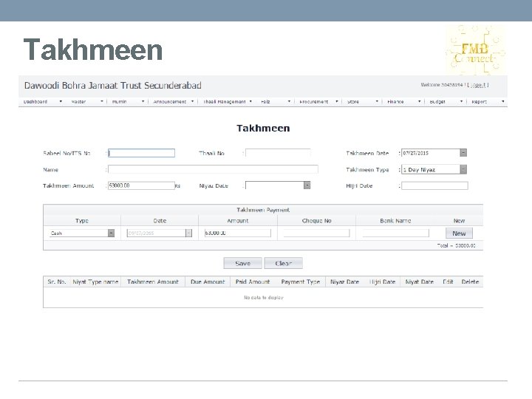Open the Report menu
The height and width of the screenshot is (399, 532).
pos(488,101)
